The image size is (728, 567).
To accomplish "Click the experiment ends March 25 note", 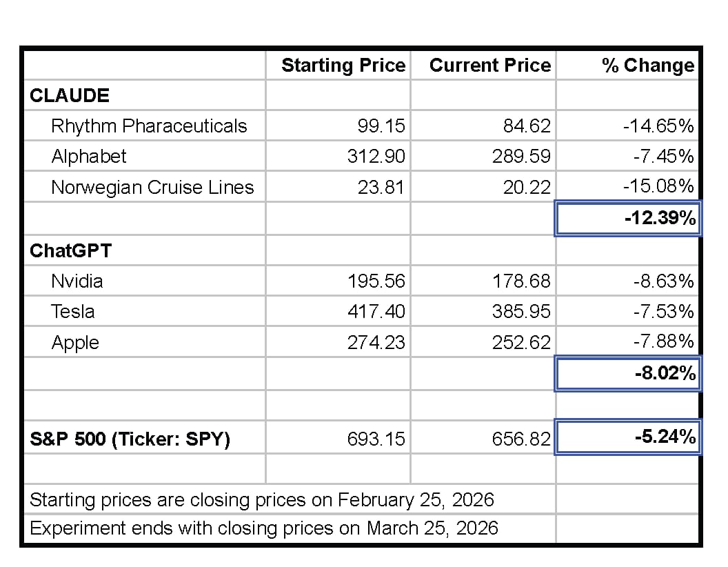I will coord(264,528).
